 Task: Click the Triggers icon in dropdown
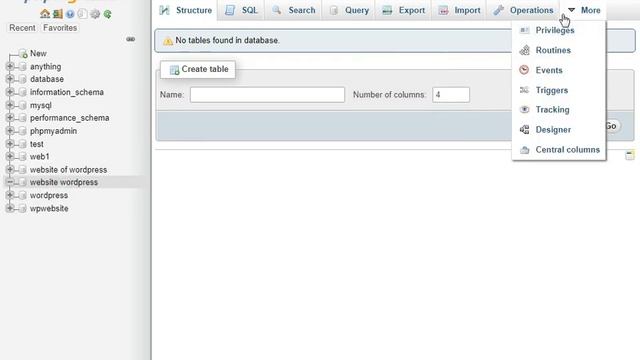pos(524,90)
